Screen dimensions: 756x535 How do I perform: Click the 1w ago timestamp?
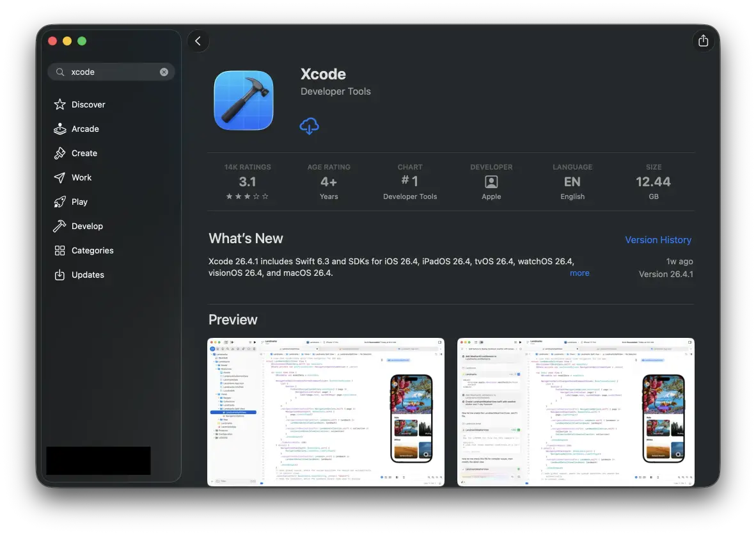(679, 262)
